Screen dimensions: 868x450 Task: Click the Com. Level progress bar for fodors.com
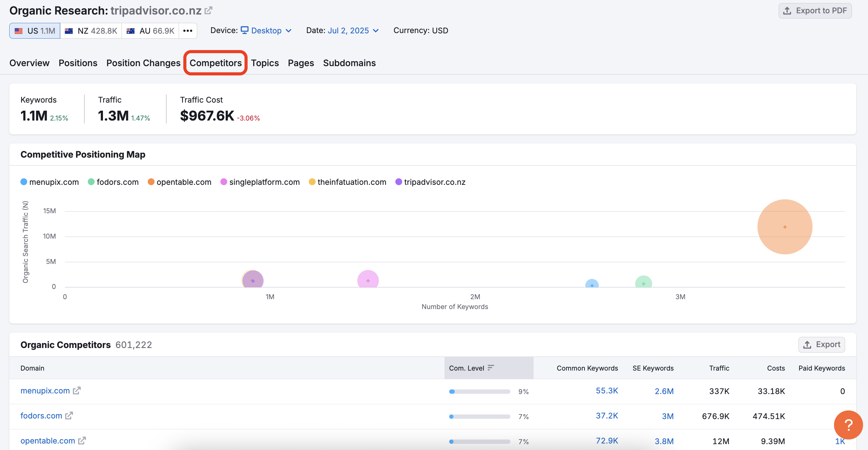[479, 416]
